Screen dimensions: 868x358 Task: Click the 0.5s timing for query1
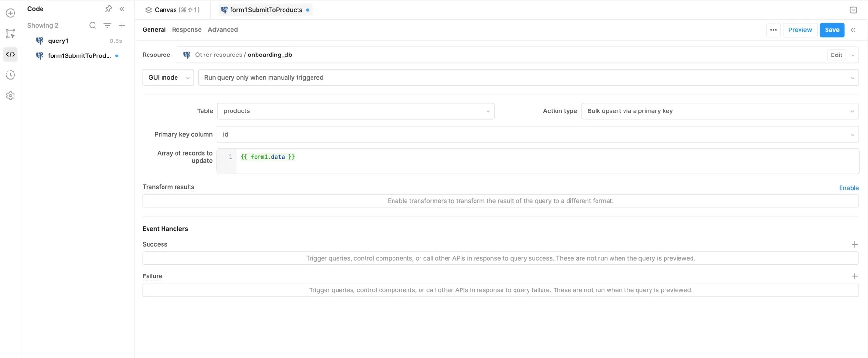(116, 41)
